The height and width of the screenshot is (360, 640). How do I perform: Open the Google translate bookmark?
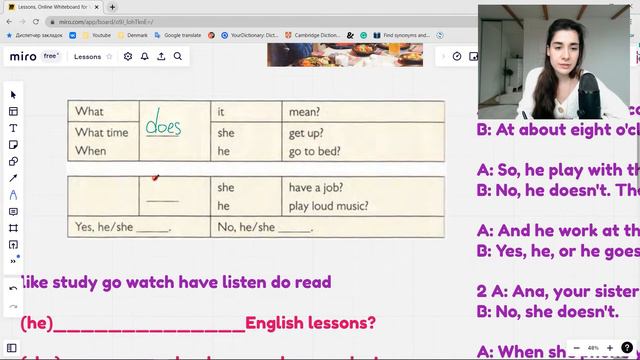click(x=178, y=36)
